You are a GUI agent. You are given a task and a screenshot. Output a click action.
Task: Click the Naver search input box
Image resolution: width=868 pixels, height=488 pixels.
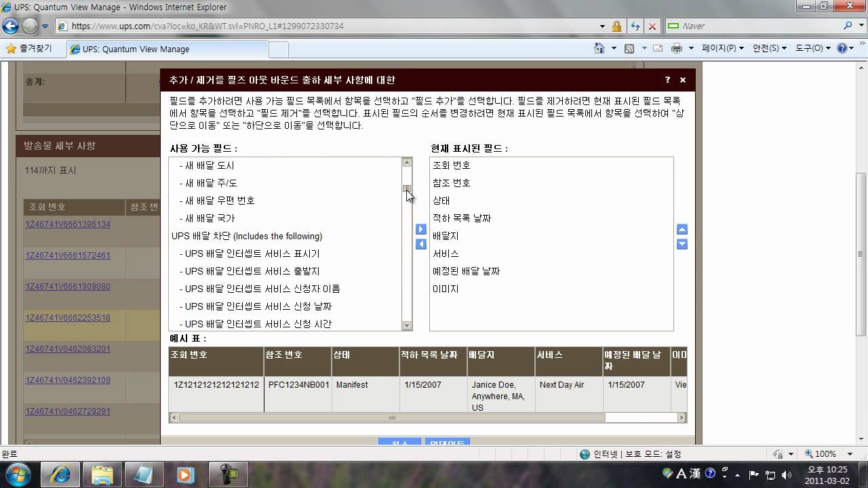coord(760,26)
